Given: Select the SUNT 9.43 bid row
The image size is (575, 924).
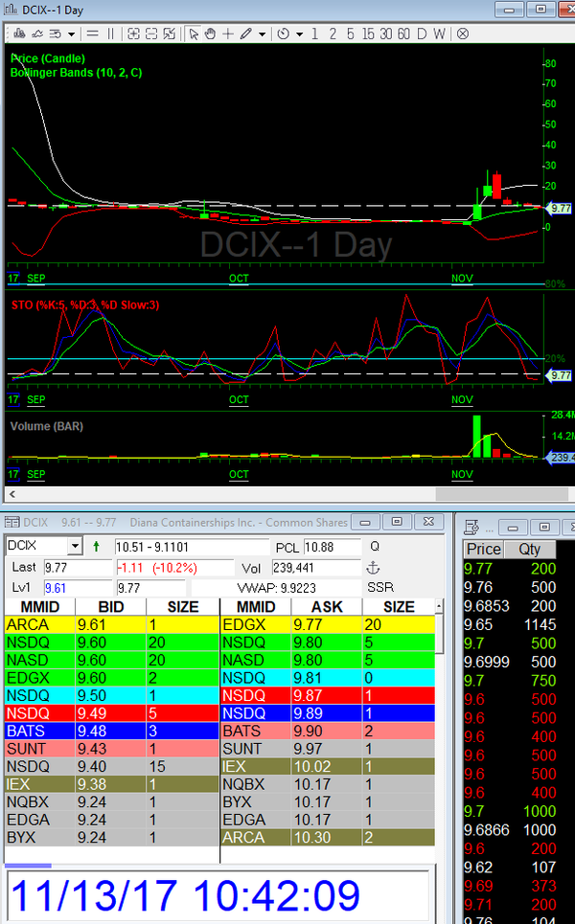Looking at the screenshot, I should (111, 749).
